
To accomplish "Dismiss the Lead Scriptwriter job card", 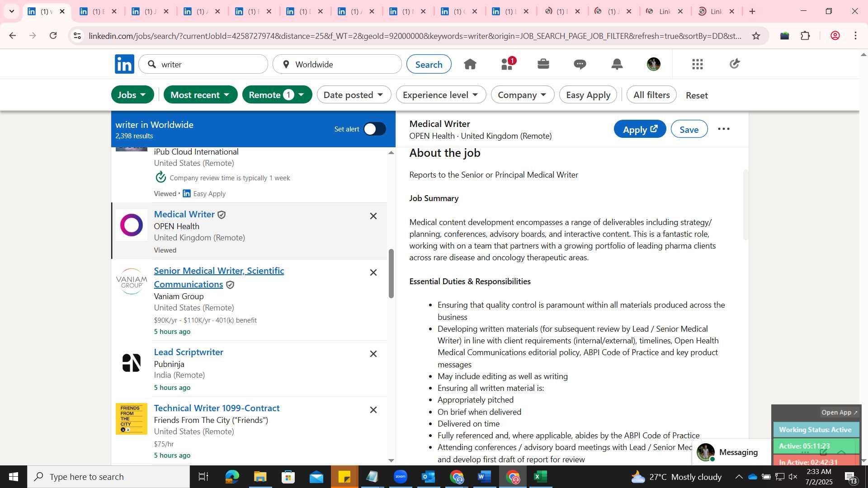I will tap(373, 354).
